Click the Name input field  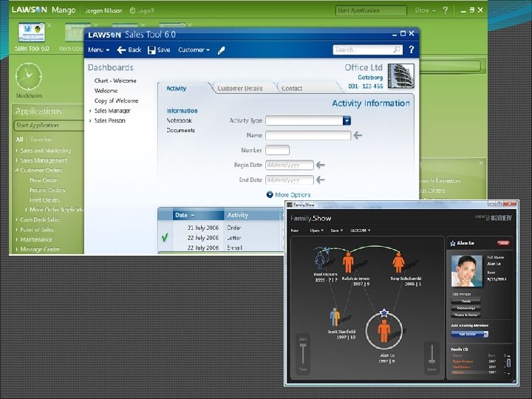308,135
